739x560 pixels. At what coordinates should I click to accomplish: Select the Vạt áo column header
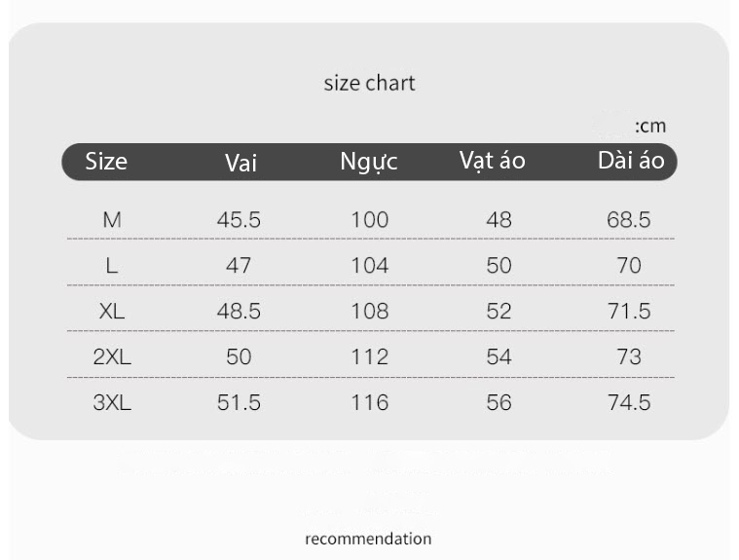(x=493, y=161)
